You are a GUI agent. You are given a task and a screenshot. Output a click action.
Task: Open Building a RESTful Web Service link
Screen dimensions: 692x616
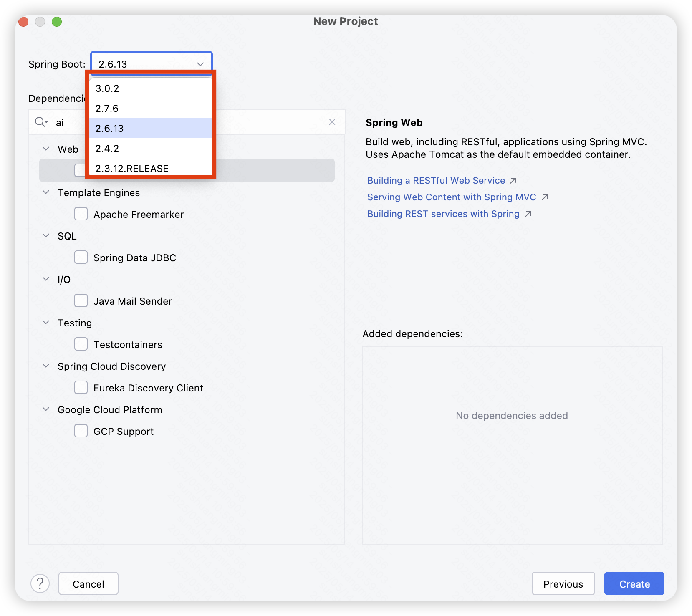(436, 180)
